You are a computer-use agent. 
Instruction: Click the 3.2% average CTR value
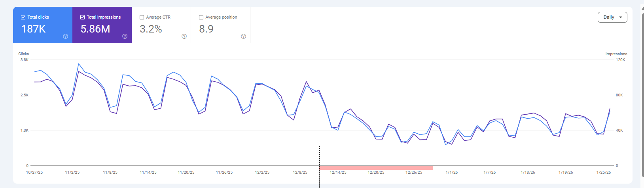click(151, 29)
